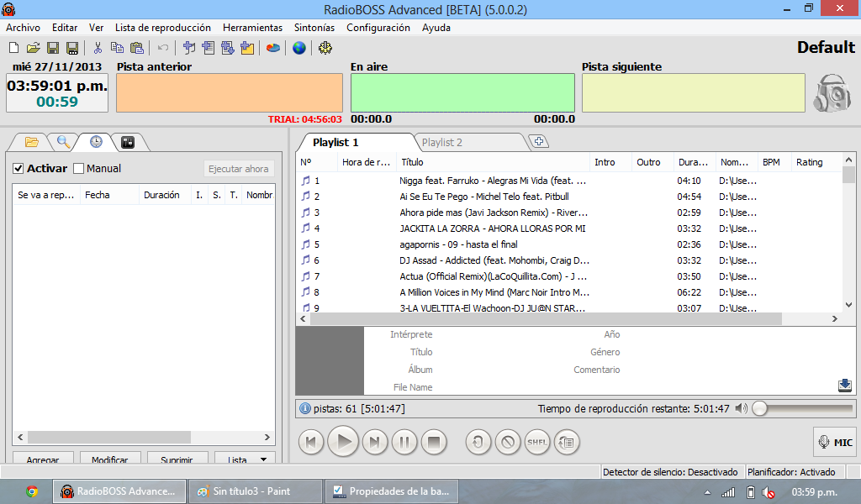Screen dimensions: 861x504
Task: Open the Sintonías menu
Action: click(x=314, y=28)
